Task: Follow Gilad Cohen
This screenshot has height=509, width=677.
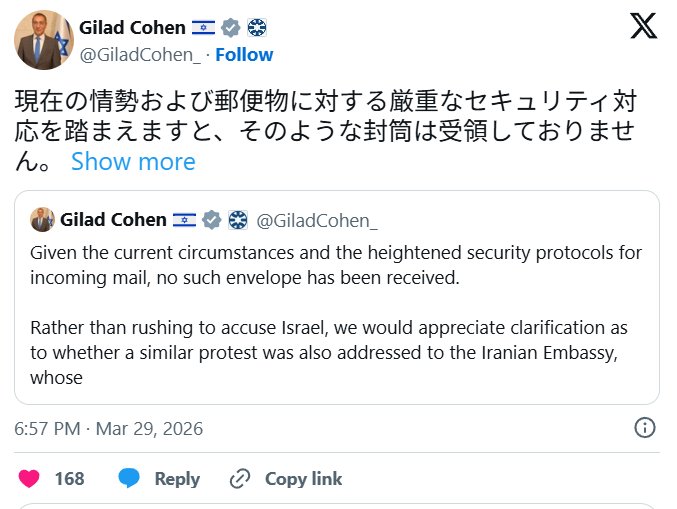Action: [244, 54]
